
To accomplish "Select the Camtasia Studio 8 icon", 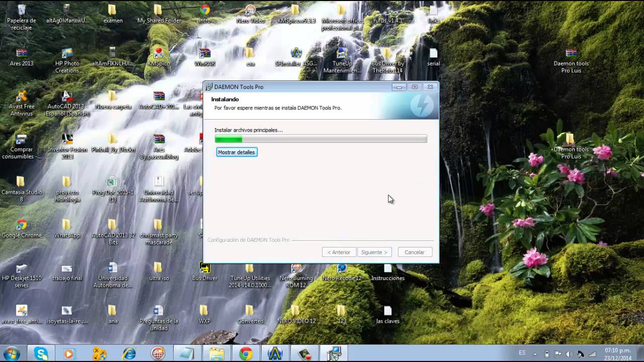I will coord(22,189).
